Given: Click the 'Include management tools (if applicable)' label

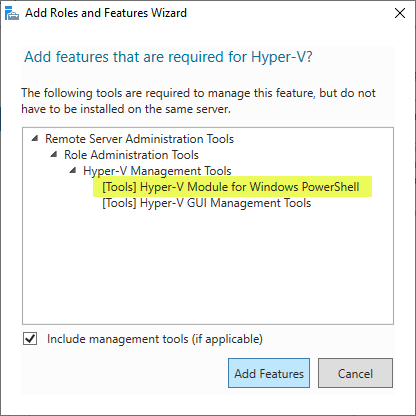Looking at the screenshot, I should [x=155, y=339].
